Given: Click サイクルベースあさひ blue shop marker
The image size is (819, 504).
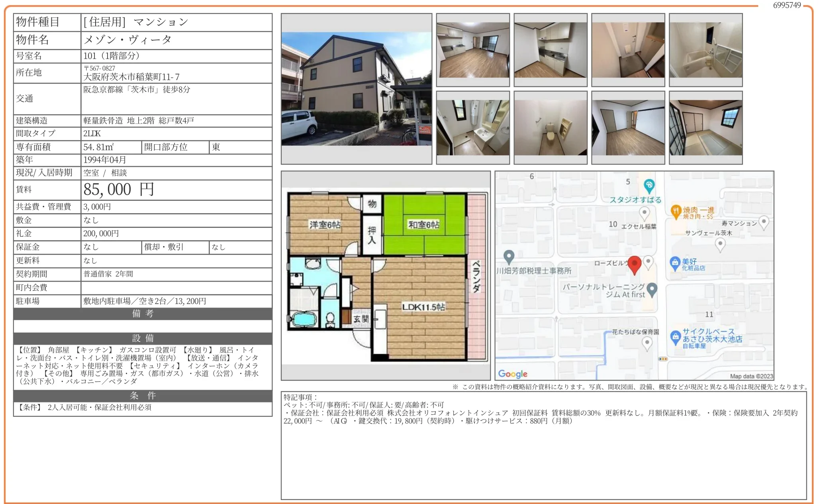Looking at the screenshot, I should [675, 337].
